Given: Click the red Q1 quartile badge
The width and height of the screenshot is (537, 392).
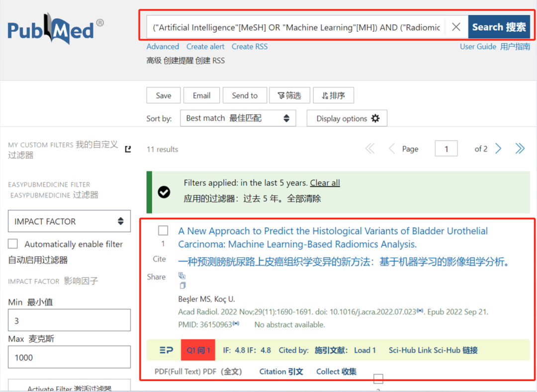Looking at the screenshot, I should point(198,350).
